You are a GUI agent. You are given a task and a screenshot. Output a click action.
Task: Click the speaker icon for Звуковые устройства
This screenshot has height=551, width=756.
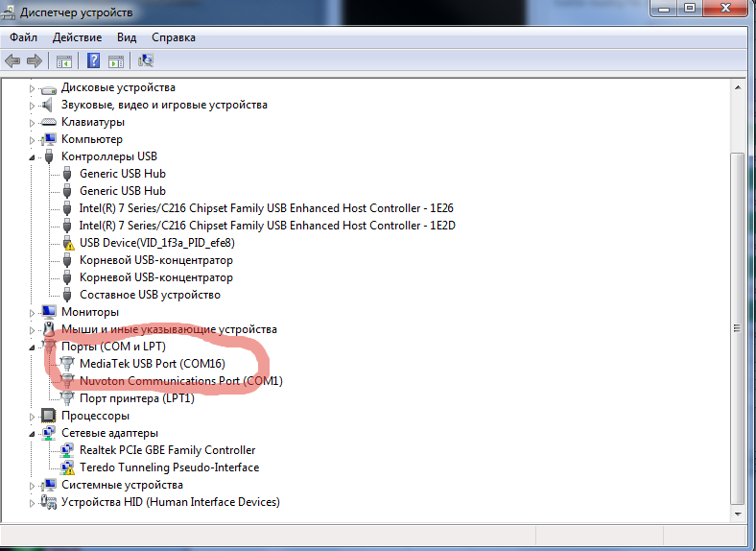click(47, 105)
